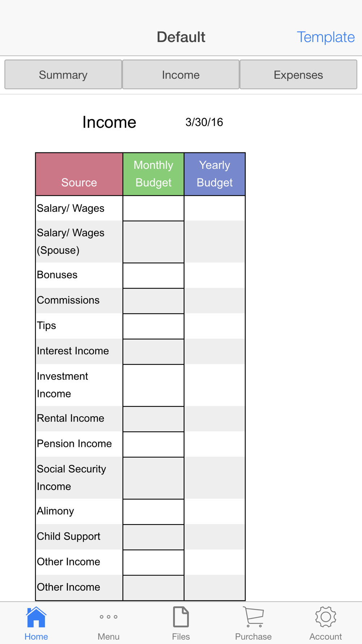
Task: Tap the green Monthly Budget header
Action: 153,174
